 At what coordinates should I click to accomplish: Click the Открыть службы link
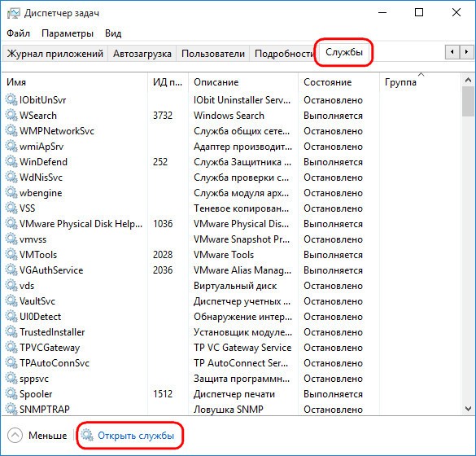[x=136, y=436]
